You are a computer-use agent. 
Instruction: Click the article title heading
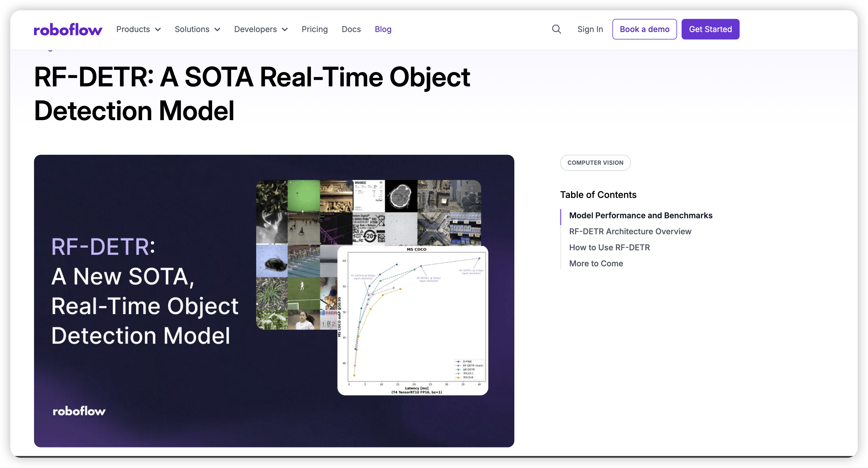[252, 94]
